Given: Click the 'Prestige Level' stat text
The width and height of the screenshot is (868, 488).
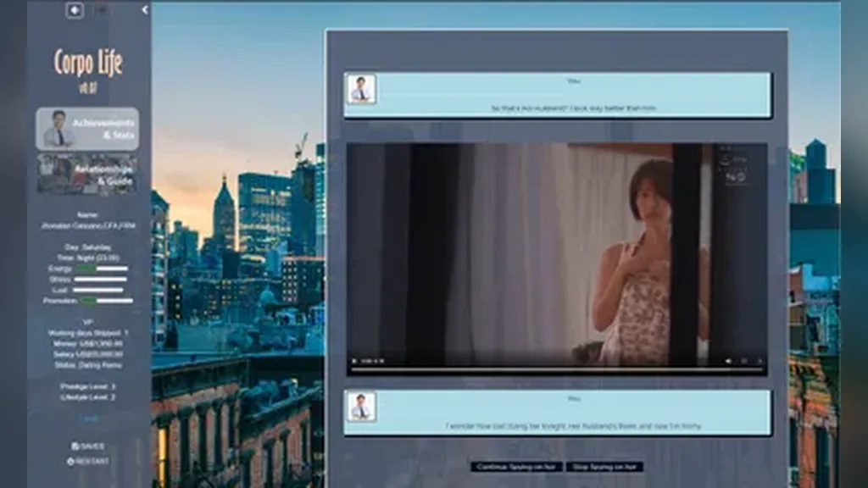Looking at the screenshot, I should point(87,386).
